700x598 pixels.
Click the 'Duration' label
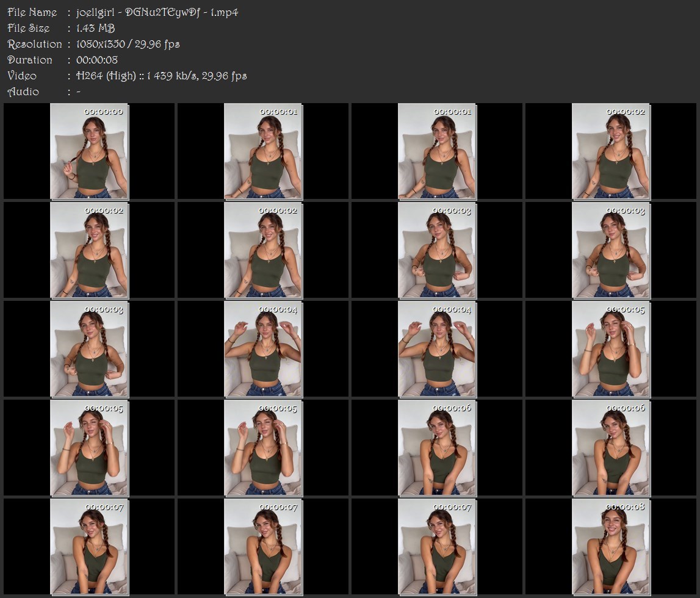click(30, 60)
